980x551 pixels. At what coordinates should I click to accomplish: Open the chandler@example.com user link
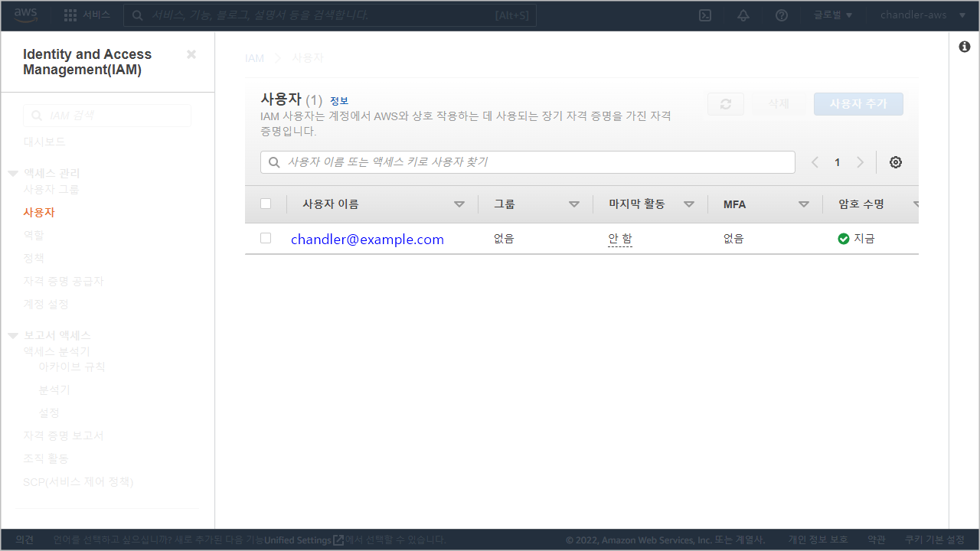[367, 240]
